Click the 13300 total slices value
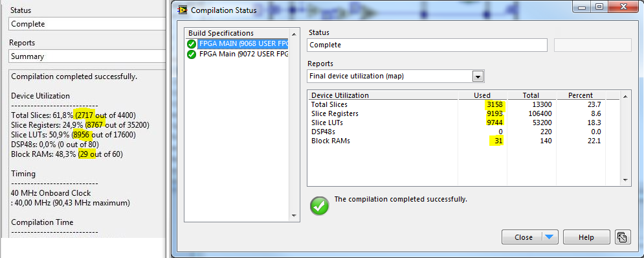Screen dimensions: 644x258 [x=542, y=104]
